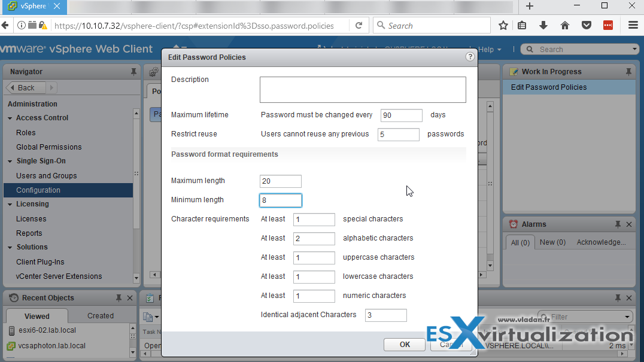Screen dimensions: 644x362
Task: Pin the Alarms panel
Action: (x=618, y=224)
